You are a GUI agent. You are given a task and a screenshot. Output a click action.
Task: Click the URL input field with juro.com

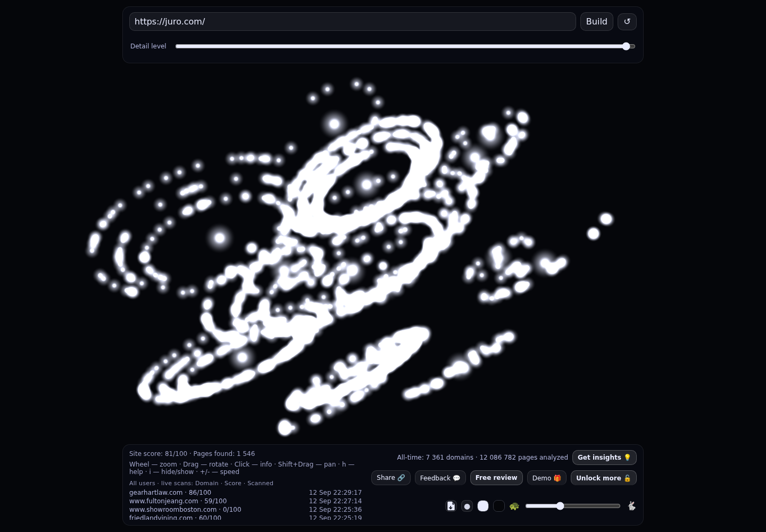(353, 22)
